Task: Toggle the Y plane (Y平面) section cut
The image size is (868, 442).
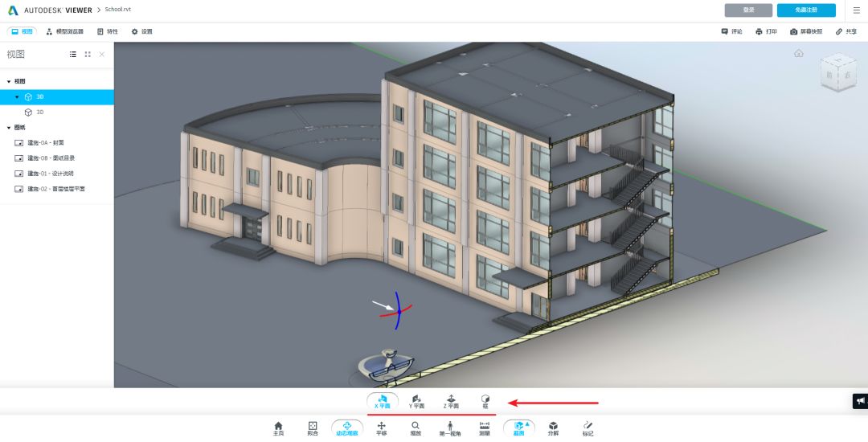Action: [416, 402]
